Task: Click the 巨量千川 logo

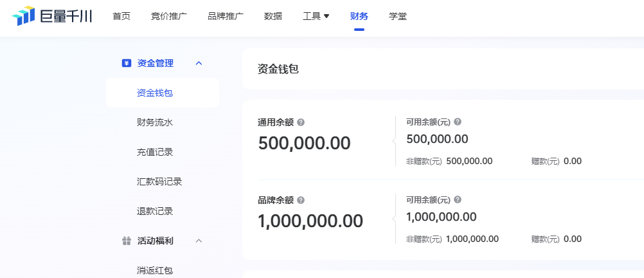Action: pyautogui.click(x=52, y=16)
